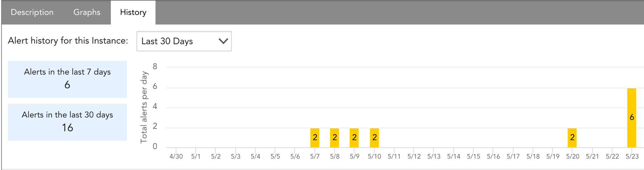Click the 5/12 date label on axis
Screen dimensions: 644x170
pos(414,156)
